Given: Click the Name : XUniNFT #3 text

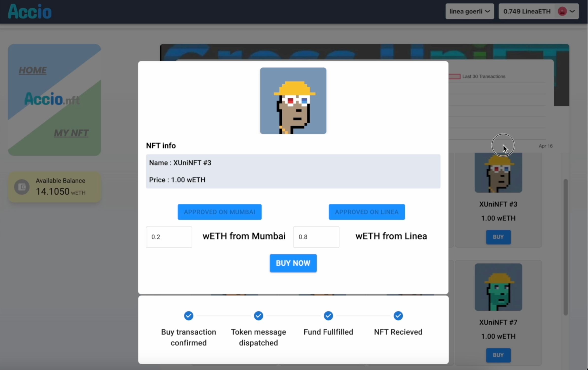Looking at the screenshot, I should (x=180, y=163).
